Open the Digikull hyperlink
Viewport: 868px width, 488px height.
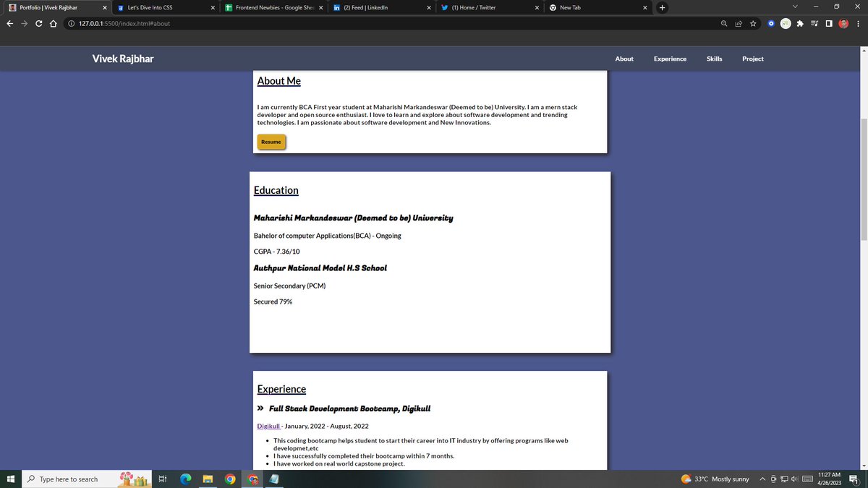pos(269,426)
